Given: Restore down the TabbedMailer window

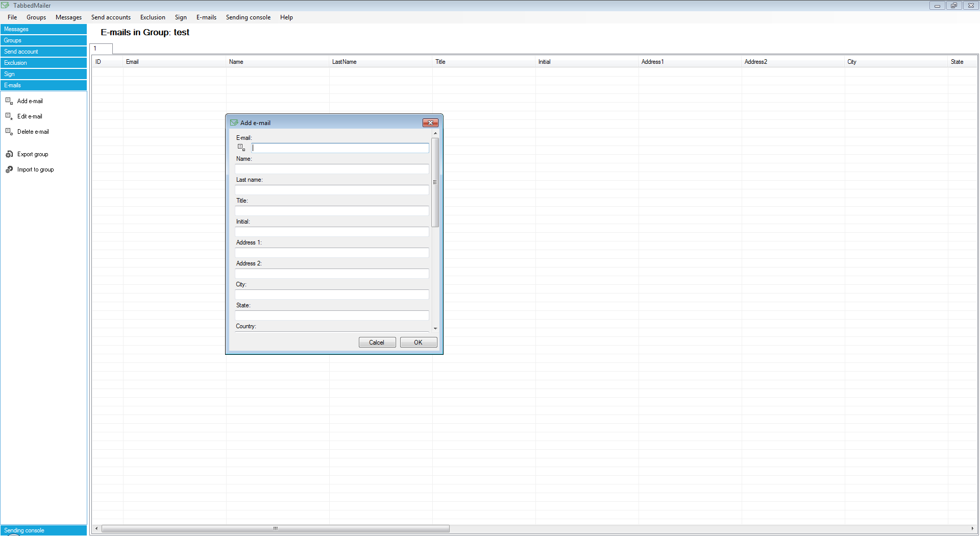Looking at the screenshot, I should pyautogui.click(x=954, y=6).
